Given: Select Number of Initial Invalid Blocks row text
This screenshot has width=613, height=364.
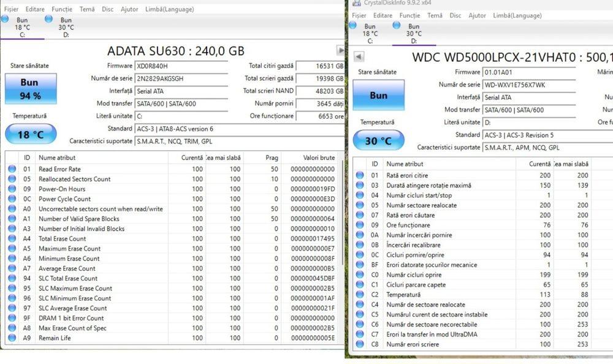Looking at the screenshot, I should click(82, 229).
